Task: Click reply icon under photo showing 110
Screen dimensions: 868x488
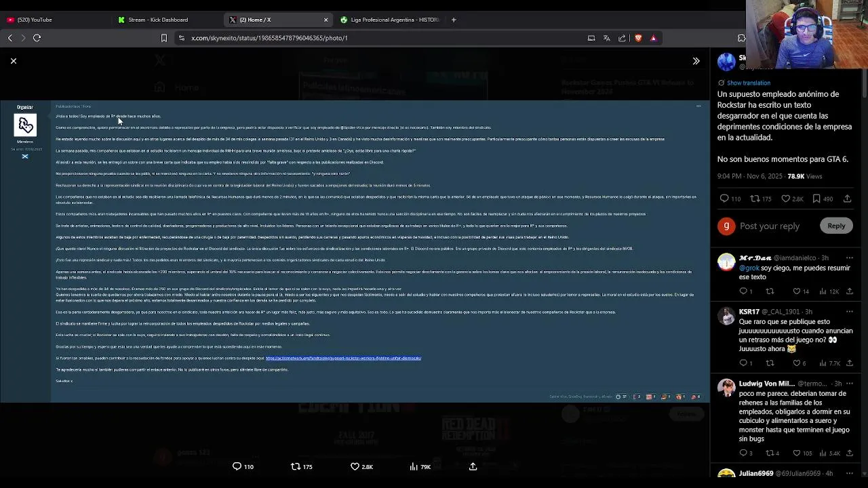Action: pyautogui.click(x=243, y=466)
